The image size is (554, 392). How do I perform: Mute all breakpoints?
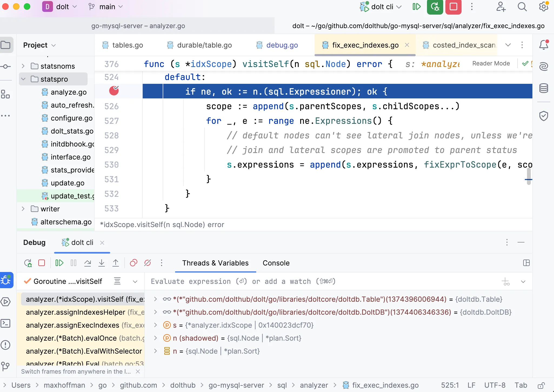coord(147,263)
